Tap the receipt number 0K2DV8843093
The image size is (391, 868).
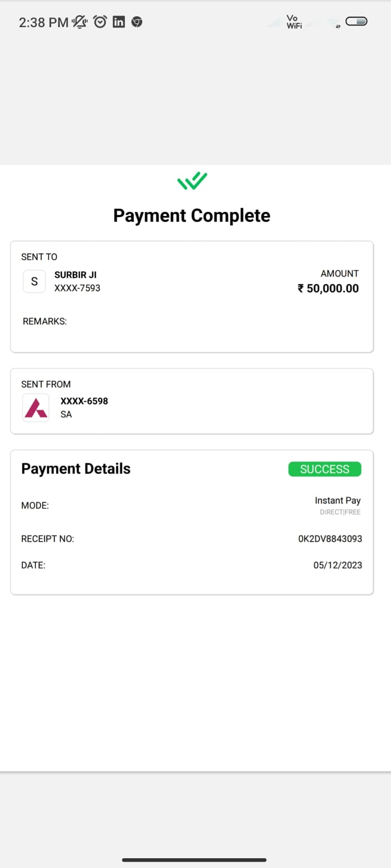(x=330, y=539)
